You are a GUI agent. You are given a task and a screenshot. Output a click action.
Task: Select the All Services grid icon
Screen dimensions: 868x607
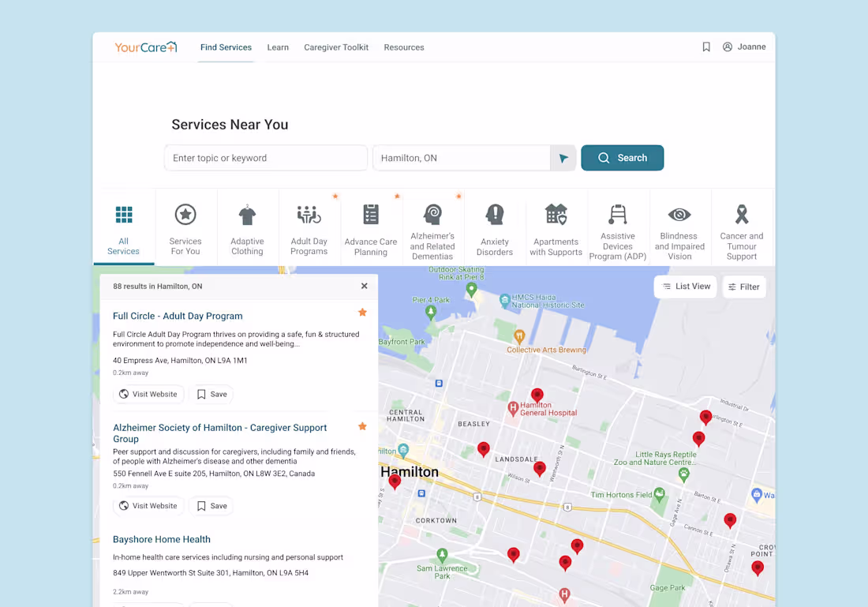tap(123, 214)
